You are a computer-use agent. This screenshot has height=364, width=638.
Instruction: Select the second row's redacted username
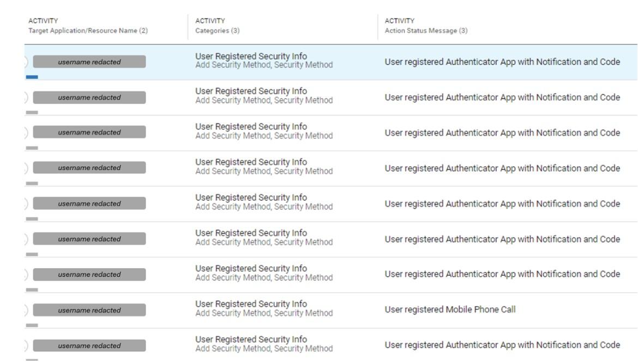[89, 98]
